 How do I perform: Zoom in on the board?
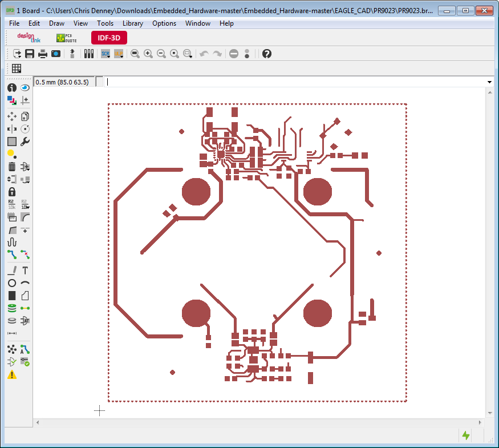[148, 54]
